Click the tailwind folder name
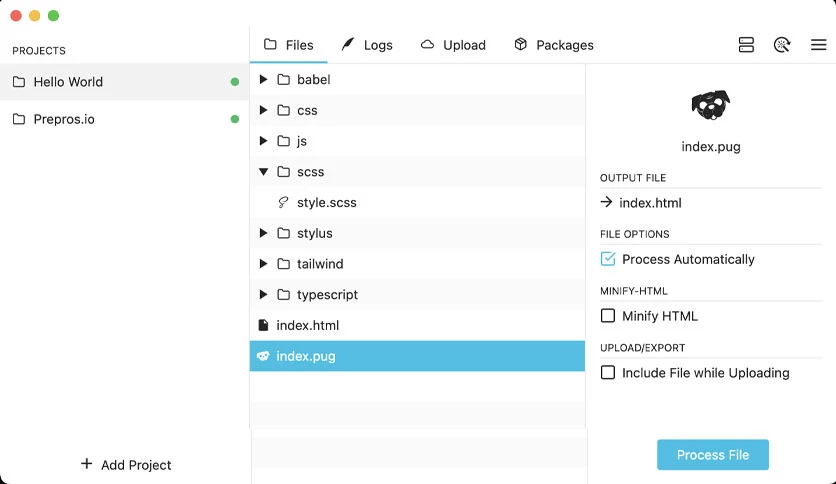836x484 pixels. [320, 264]
